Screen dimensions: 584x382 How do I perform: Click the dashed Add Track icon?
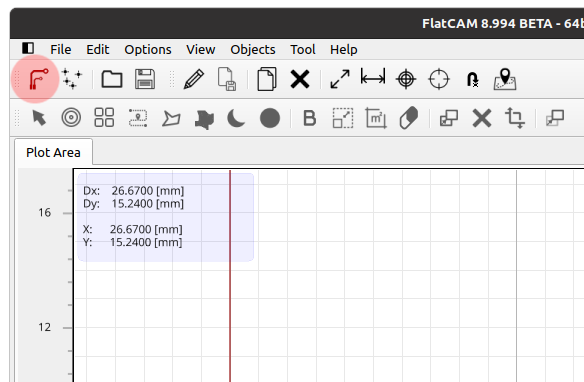pyautogui.click(x=138, y=118)
